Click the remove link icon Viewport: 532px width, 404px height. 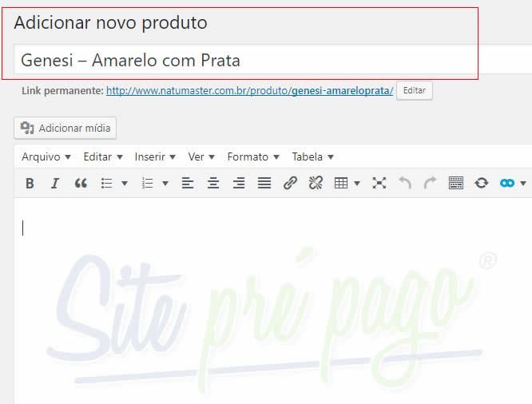tap(316, 184)
